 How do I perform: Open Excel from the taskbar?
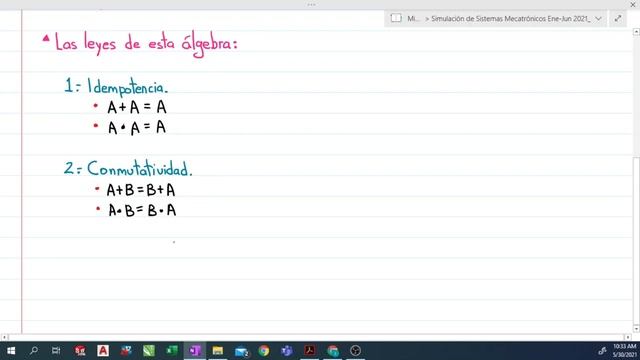pos(172,351)
